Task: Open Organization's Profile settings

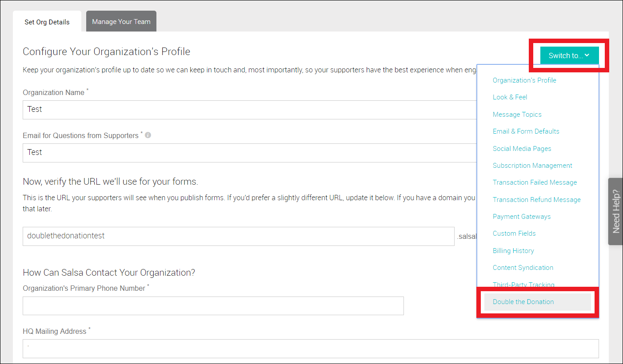Action: coord(524,80)
